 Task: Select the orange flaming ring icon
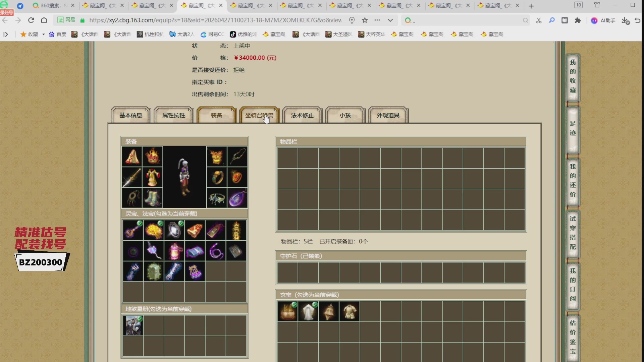tap(237, 177)
